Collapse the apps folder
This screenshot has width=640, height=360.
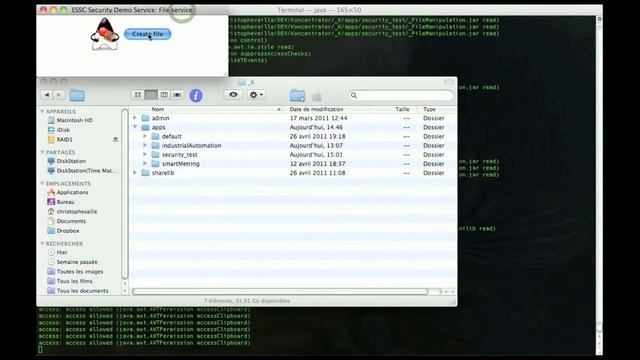pos(135,127)
